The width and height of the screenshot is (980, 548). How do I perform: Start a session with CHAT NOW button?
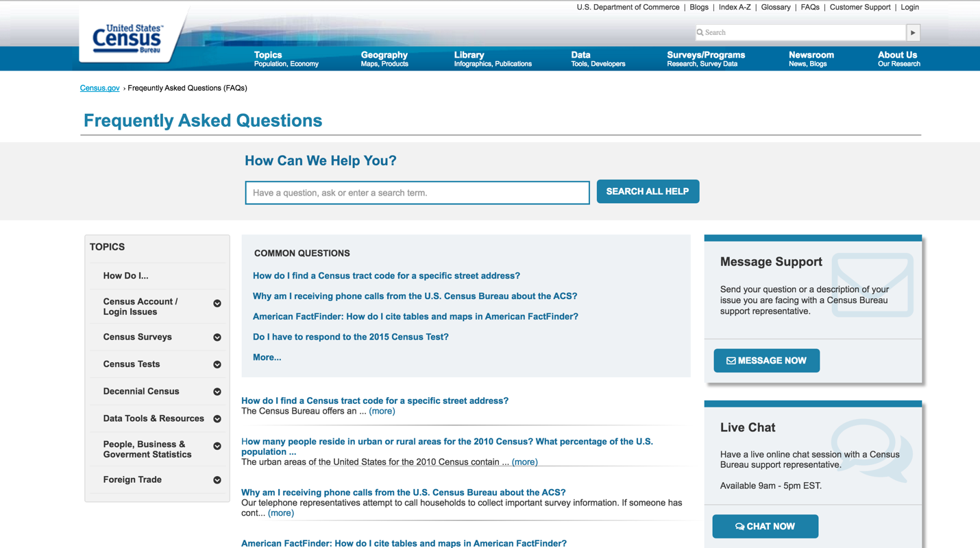[x=765, y=527]
